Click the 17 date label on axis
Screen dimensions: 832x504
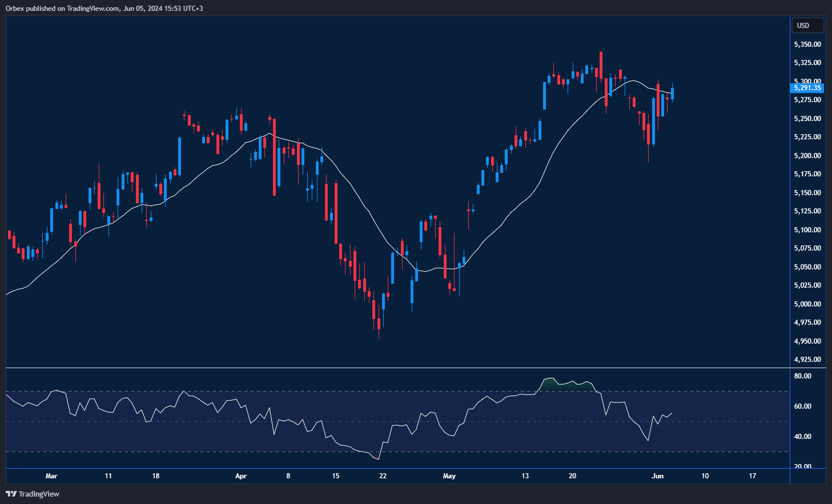tap(752, 475)
